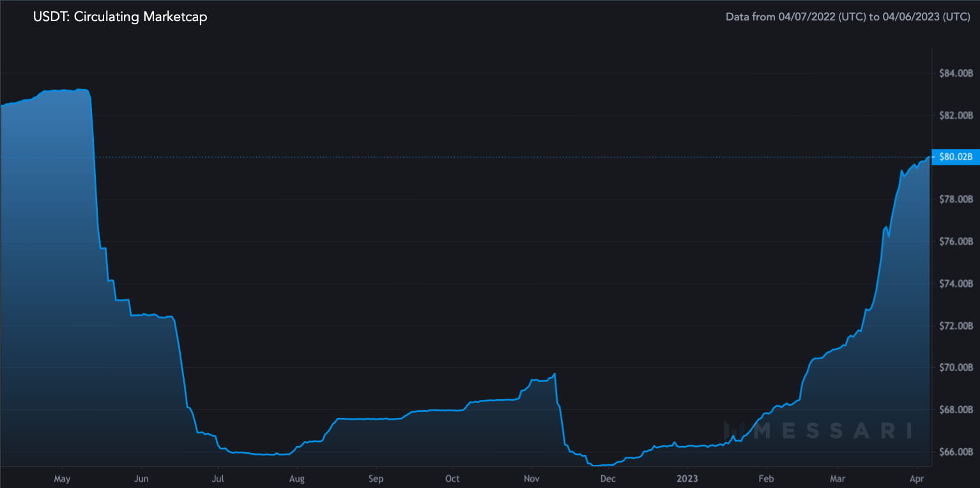Click the chart title USDT: Circulating Marketcap

pos(120,17)
